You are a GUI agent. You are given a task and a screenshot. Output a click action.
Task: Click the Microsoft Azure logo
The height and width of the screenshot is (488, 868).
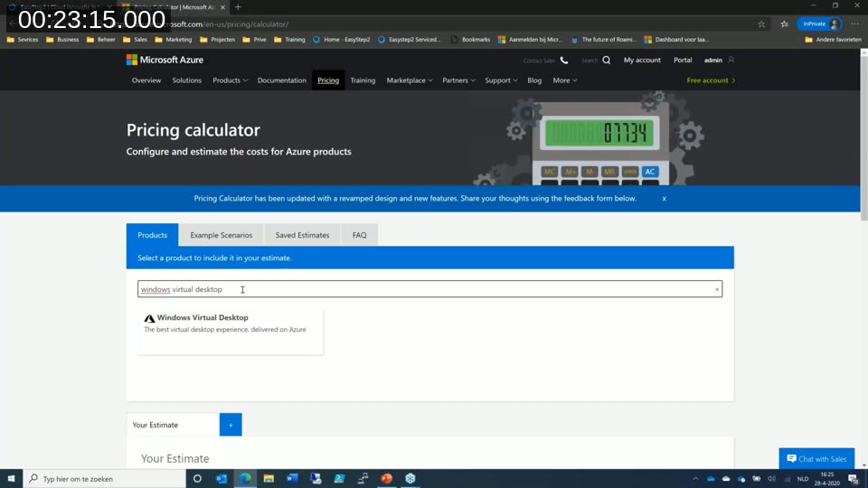tap(165, 60)
